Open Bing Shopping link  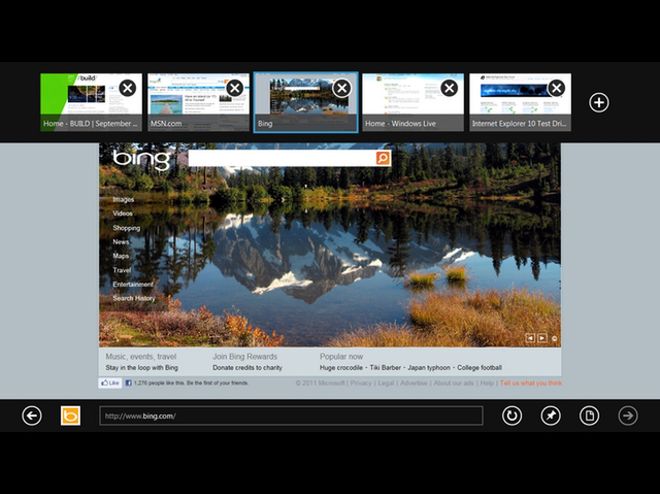(x=126, y=228)
